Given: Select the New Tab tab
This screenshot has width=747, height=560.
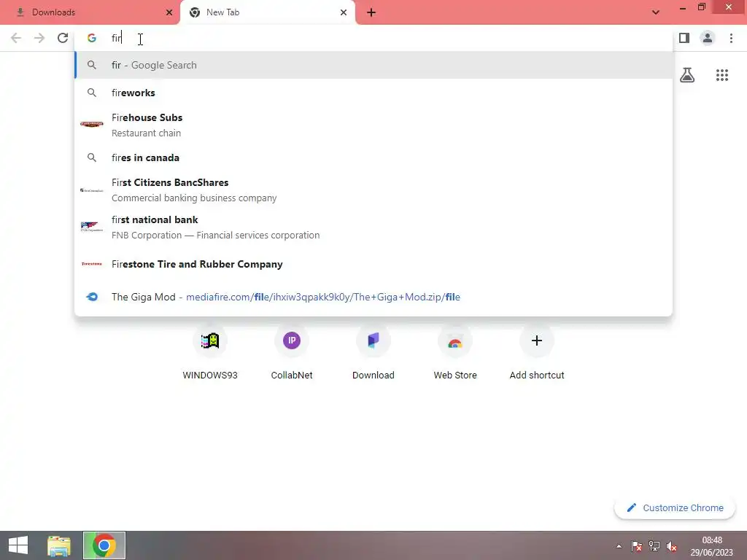Looking at the screenshot, I should tap(268, 12).
